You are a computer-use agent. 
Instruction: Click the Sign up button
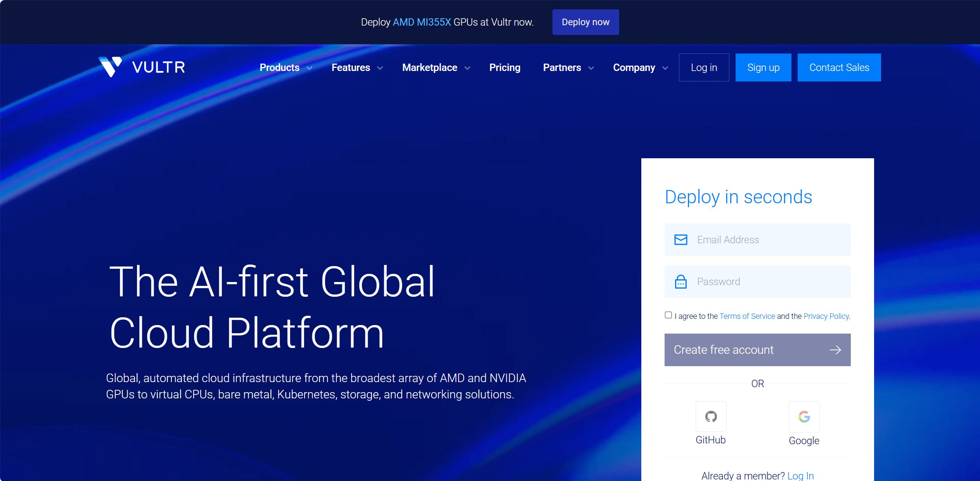pyautogui.click(x=763, y=67)
